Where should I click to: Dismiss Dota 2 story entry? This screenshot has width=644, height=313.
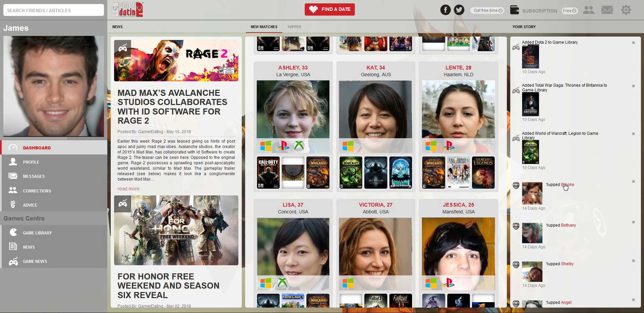click(633, 43)
